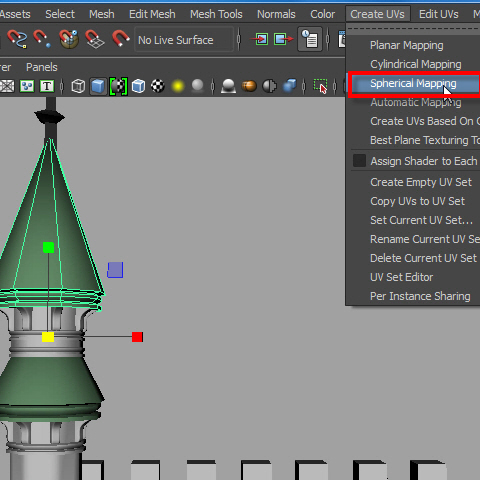Toggle shadows gray sphere icon
480x480 pixels.
197,86
